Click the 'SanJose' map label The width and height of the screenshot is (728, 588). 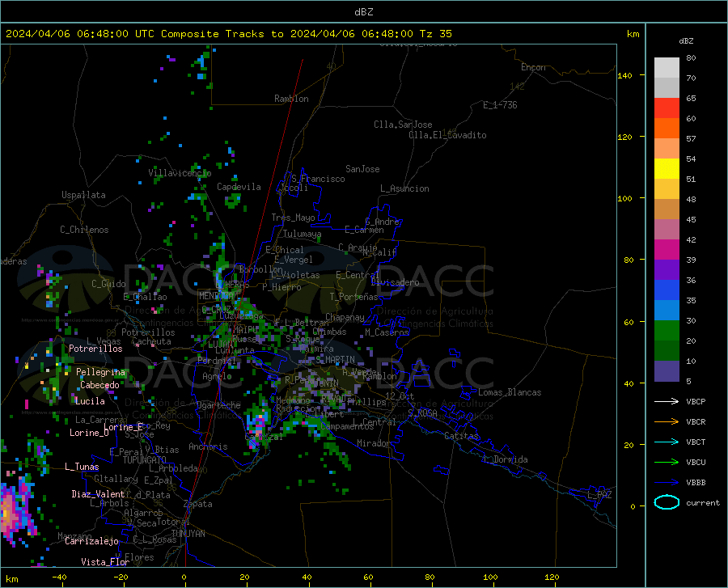(x=362, y=169)
